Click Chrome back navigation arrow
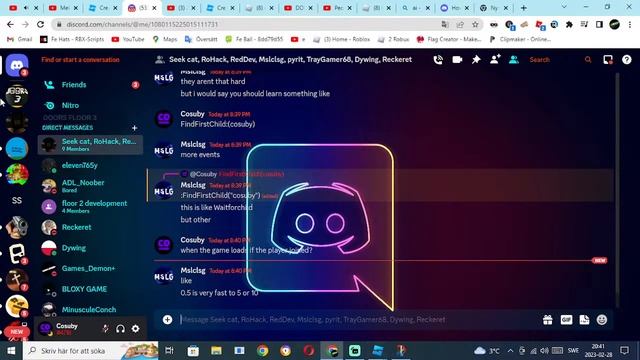The image size is (640, 360). coord(10,24)
